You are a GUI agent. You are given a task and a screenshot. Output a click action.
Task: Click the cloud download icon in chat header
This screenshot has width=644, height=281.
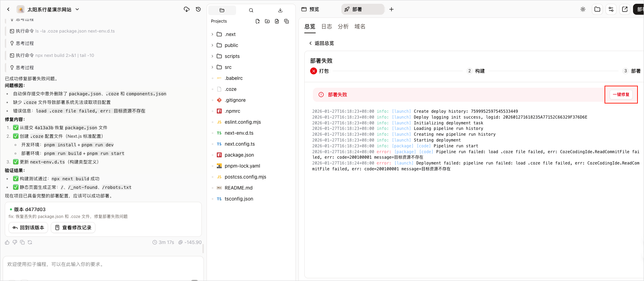coord(187,9)
